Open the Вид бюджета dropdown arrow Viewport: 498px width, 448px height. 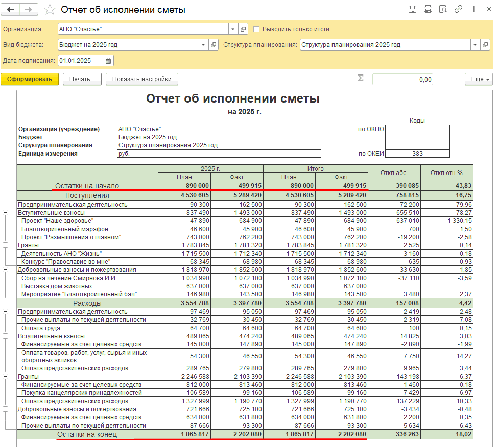(203, 45)
